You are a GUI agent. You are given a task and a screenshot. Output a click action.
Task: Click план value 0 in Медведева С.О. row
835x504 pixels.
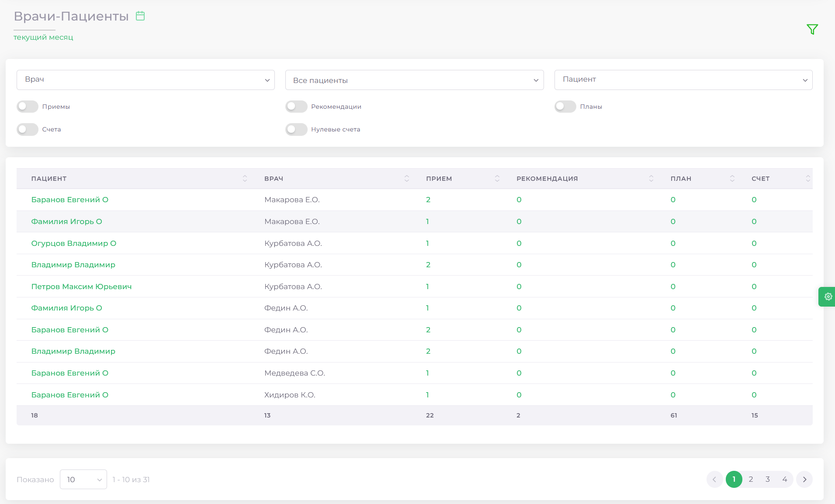(673, 373)
